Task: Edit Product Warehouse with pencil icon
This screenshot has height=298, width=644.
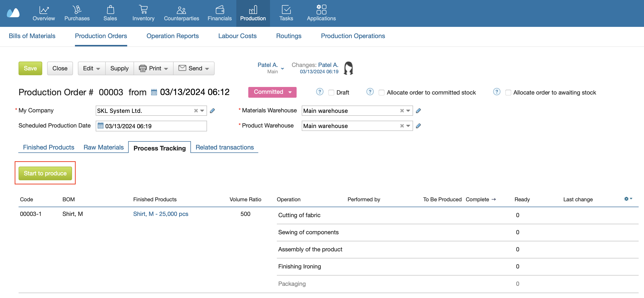Action: (x=418, y=126)
